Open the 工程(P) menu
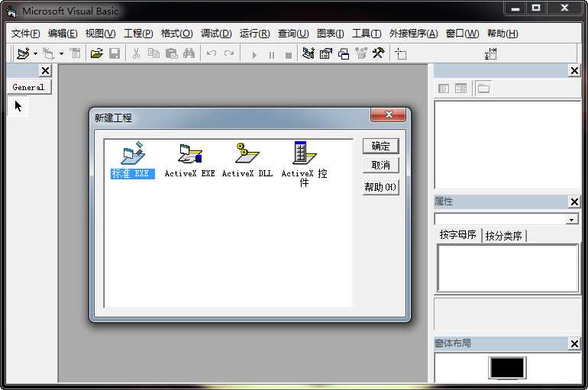 138,34
